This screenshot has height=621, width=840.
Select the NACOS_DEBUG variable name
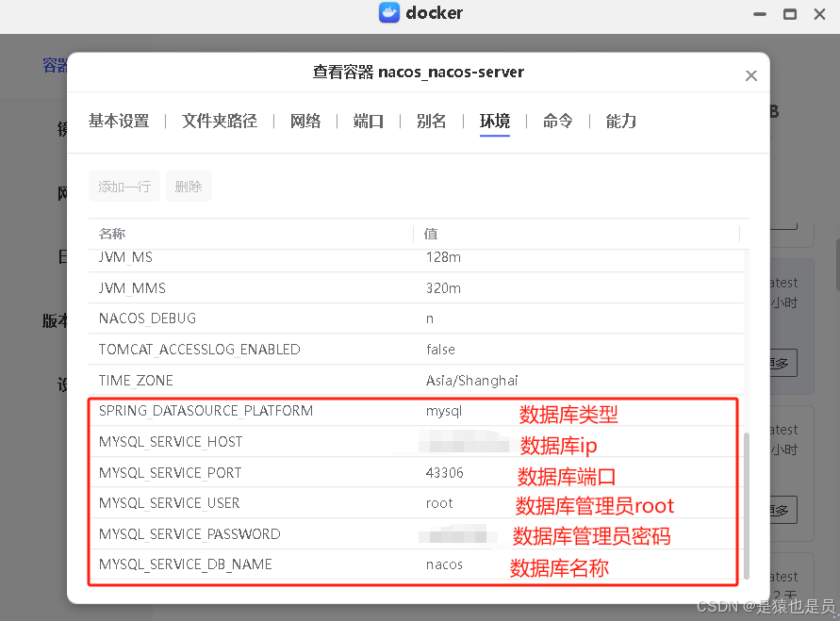[147, 319]
